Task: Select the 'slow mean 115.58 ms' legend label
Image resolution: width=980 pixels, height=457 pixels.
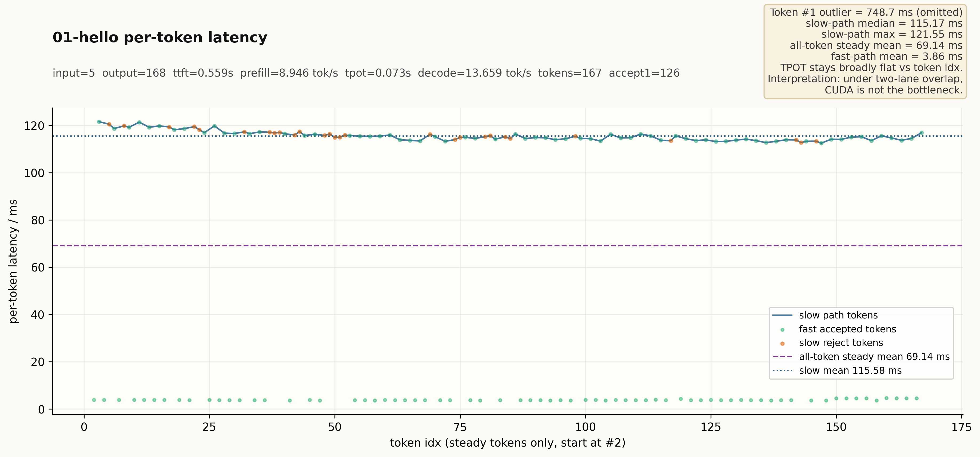Action: [850, 371]
